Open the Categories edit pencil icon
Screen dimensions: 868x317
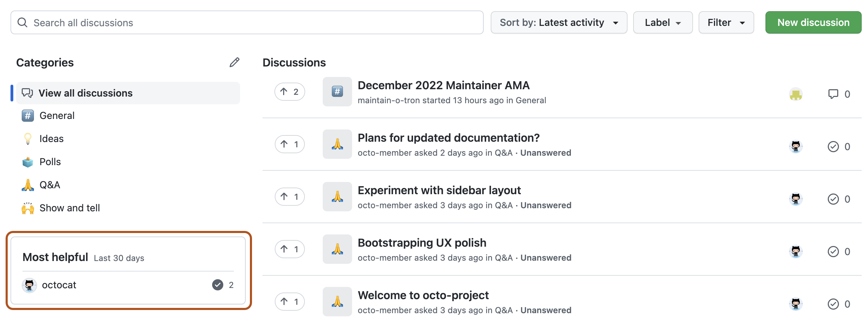[x=234, y=62]
